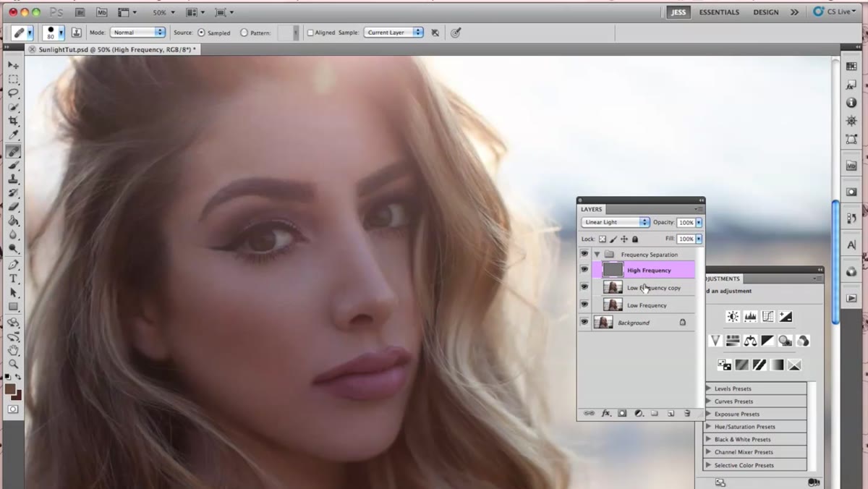This screenshot has height=489, width=868.
Task: Select the Hand tool
Action: click(x=14, y=350)
